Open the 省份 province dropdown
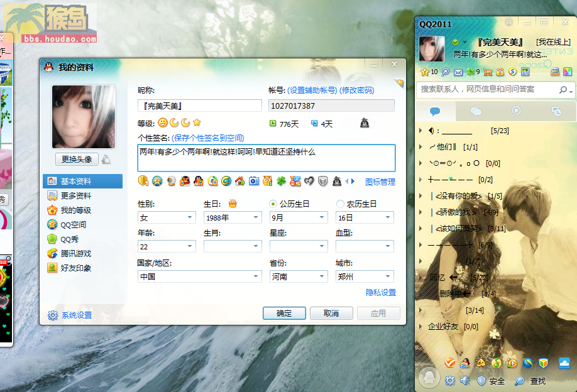The height and width of the screenshot is (392, 577). (299, 276)
